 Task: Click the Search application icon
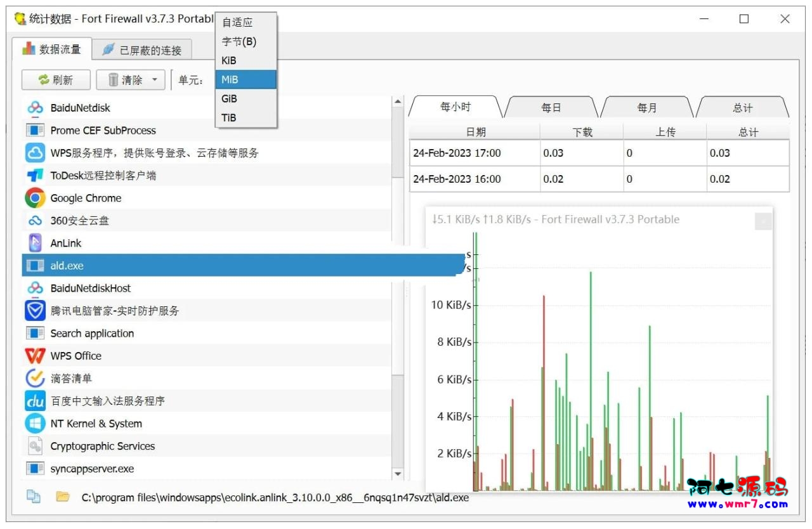tap(35, 333)
